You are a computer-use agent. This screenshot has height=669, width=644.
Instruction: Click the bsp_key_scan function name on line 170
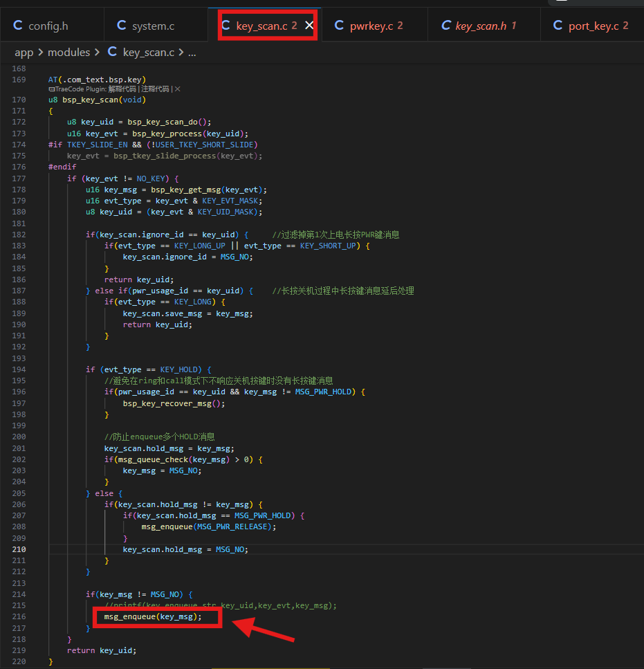[x=91, y=100]
